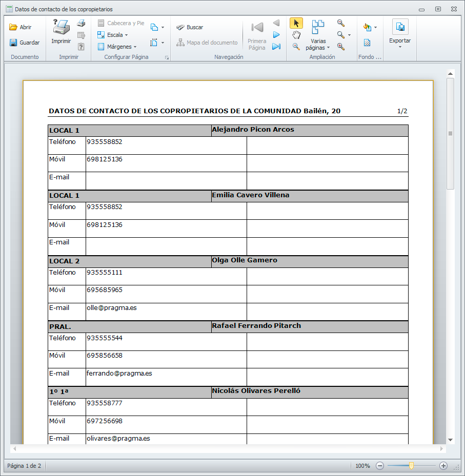Click the document title heading
465x476 pixels.
pos(195,111)
